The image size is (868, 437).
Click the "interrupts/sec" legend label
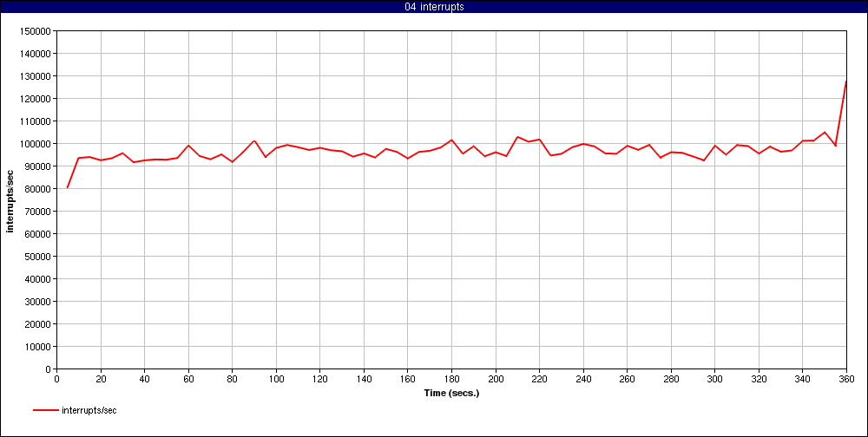tap(89, 410)
